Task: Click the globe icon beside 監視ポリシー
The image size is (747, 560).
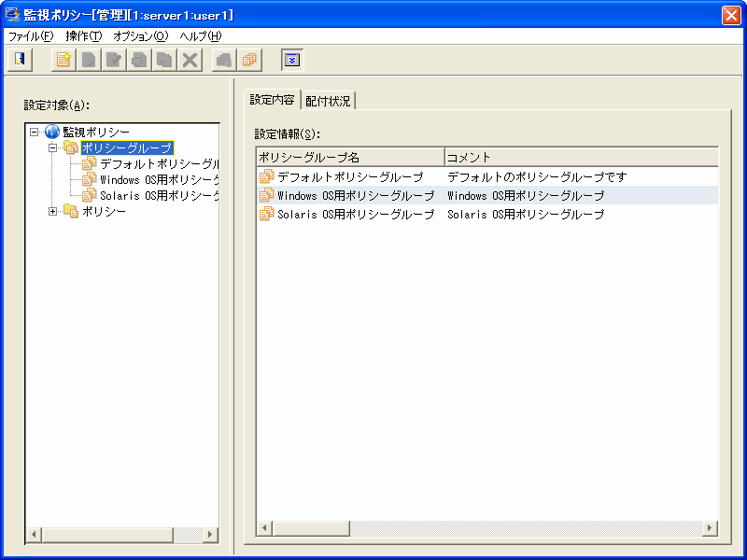Action: pos(52,132)
